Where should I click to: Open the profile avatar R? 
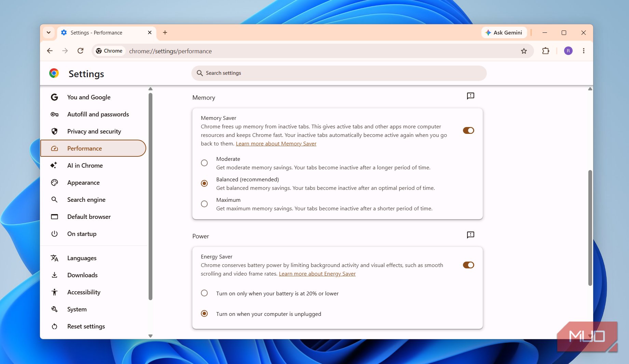568,51
